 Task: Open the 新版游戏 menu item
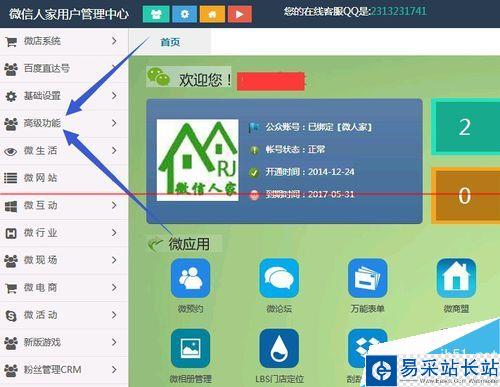click(64, 342)
